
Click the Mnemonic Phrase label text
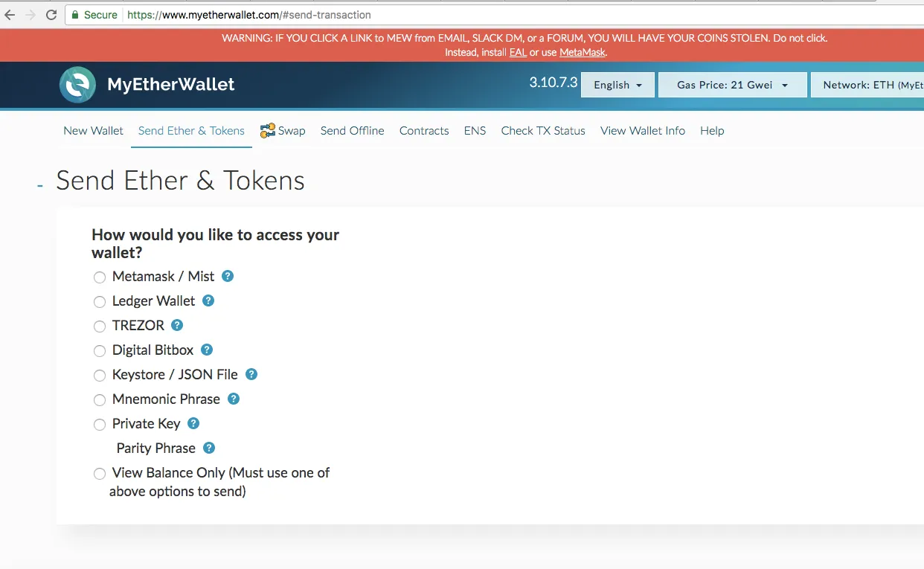pos(166,399)
